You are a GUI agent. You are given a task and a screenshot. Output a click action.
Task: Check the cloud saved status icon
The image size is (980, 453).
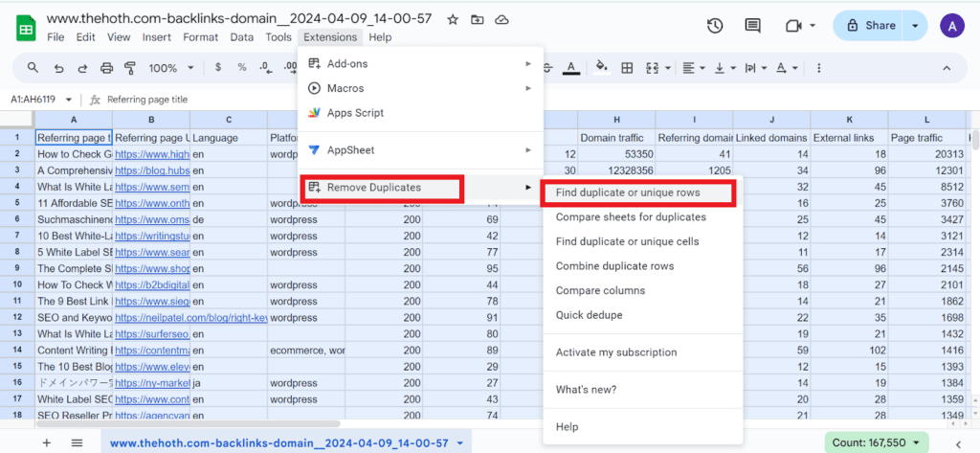(501, 19)
